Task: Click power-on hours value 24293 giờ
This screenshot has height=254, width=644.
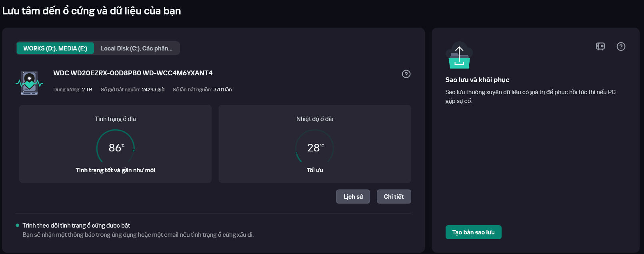Action: point(153,89)
